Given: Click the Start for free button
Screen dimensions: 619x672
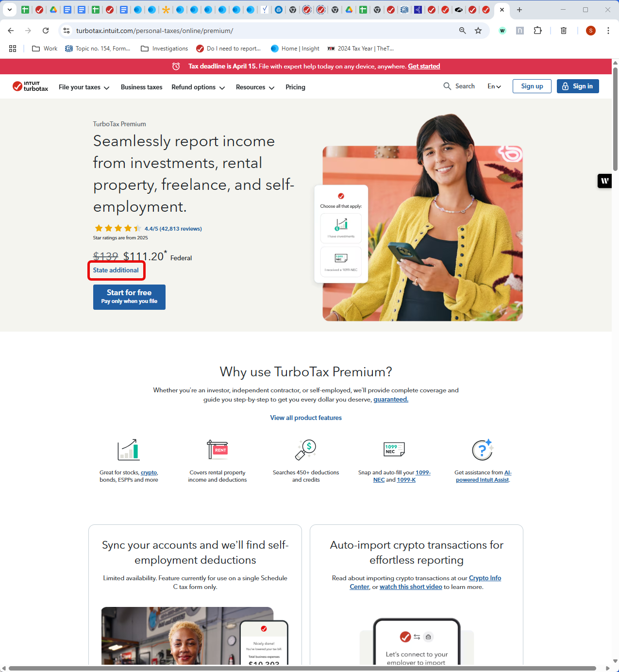Looking at the screenshot, I should click(129, 297).
